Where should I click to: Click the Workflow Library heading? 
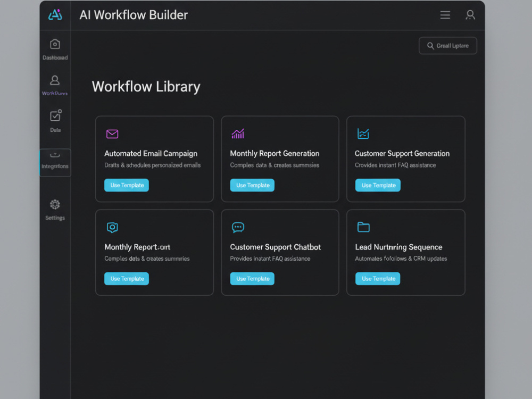click(x=146, y=87)
